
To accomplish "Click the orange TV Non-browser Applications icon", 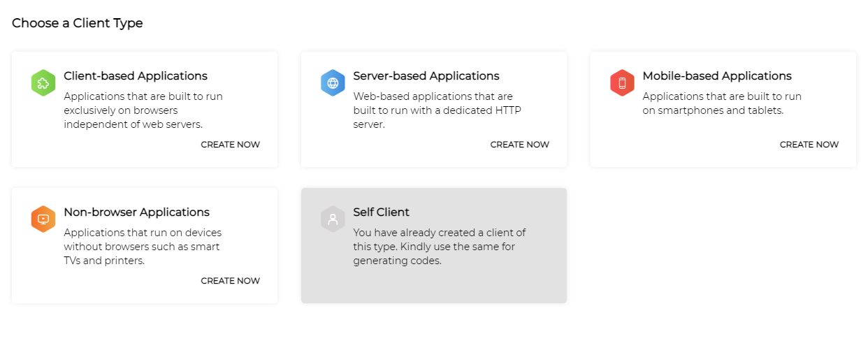I will pos(43,219).
